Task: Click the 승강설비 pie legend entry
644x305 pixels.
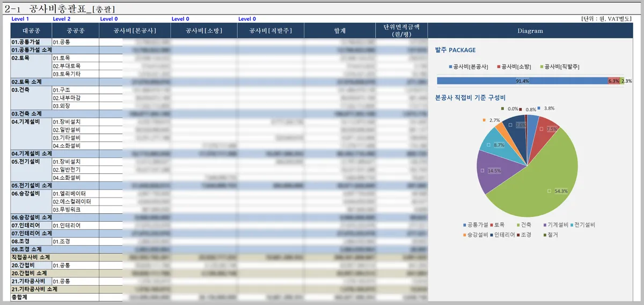Action: 475,235
